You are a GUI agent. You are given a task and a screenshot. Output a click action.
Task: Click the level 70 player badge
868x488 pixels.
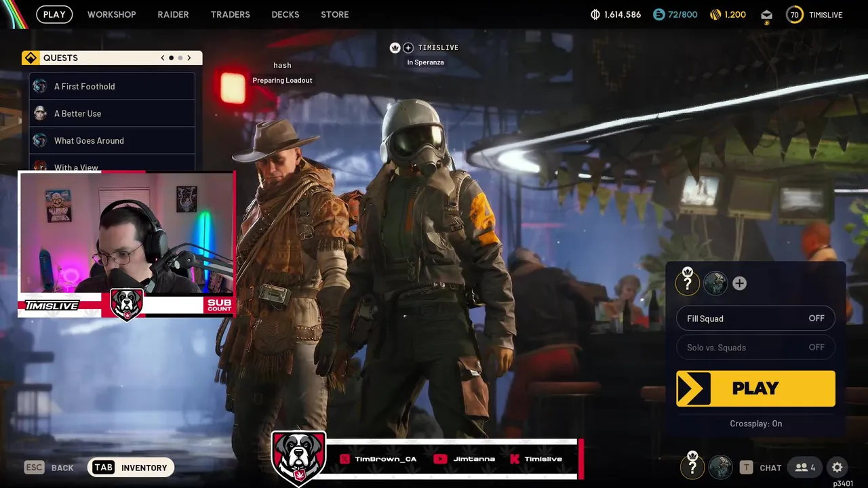[x=794, y=14]
